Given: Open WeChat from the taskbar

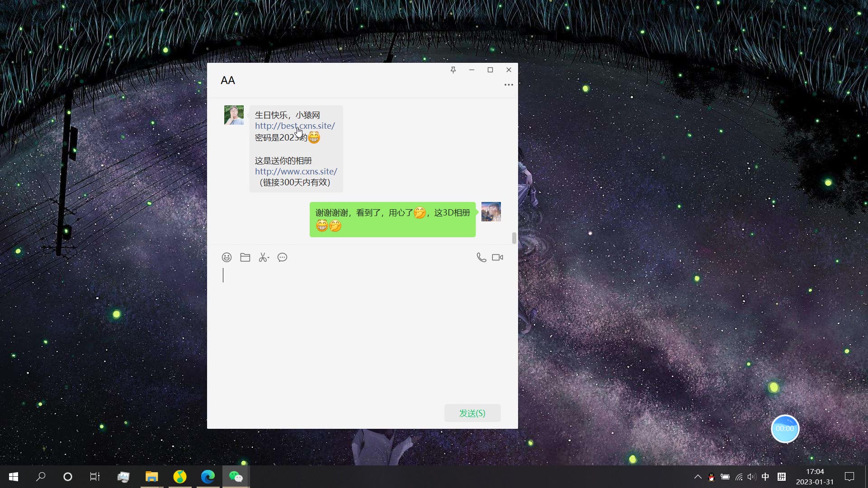Looking at the screenshot, I should pyautogui.click(x=236, y=477).
